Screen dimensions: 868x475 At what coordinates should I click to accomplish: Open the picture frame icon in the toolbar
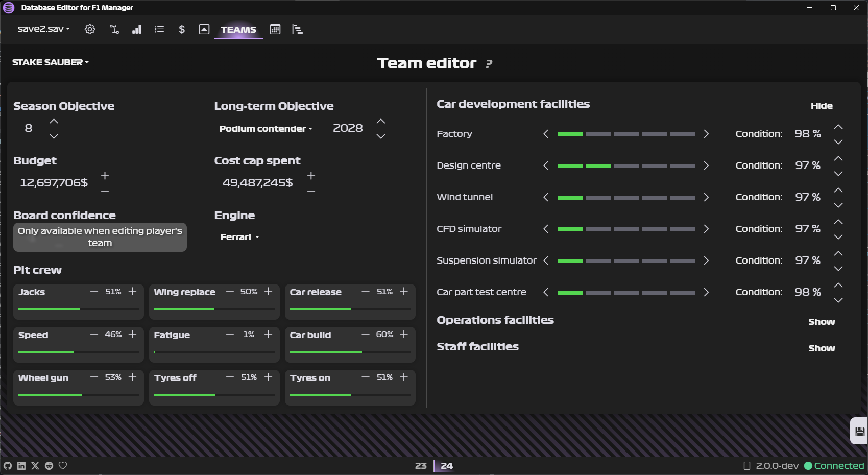(204, 29)
